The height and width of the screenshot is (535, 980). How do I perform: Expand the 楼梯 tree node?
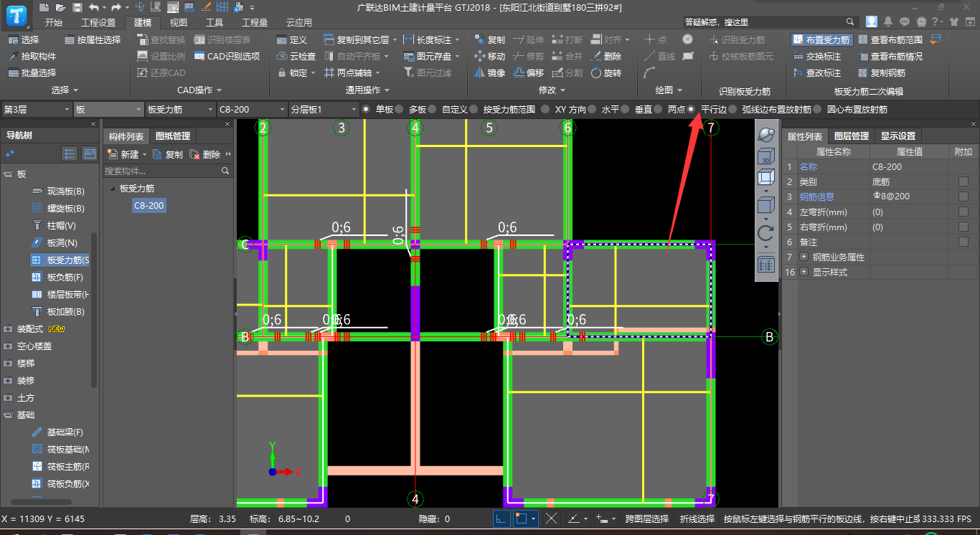pyautogui.click(x=8, y=364)
